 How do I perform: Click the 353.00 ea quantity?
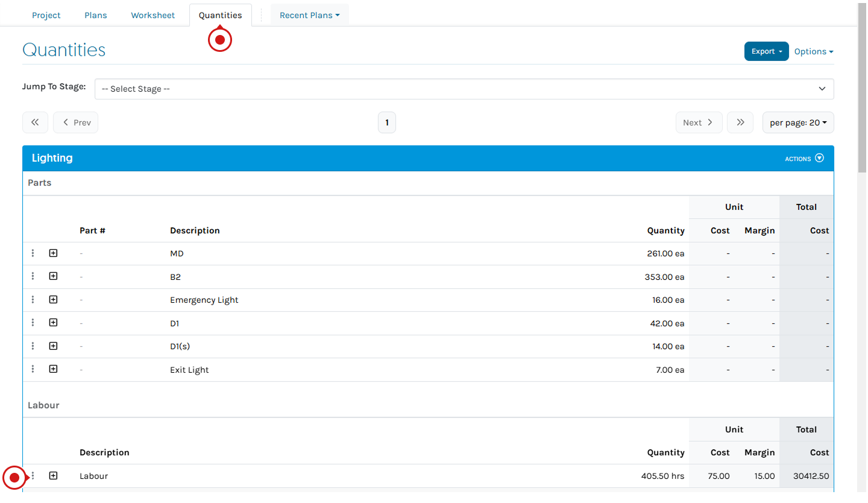(664, 277)
